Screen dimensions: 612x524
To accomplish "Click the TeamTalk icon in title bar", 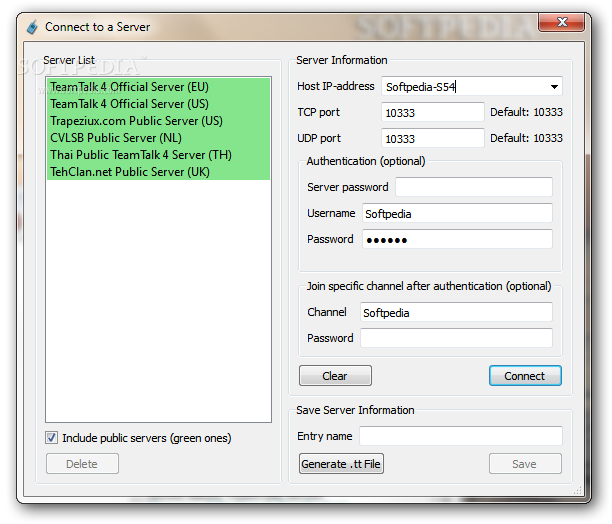I will 32,27.
